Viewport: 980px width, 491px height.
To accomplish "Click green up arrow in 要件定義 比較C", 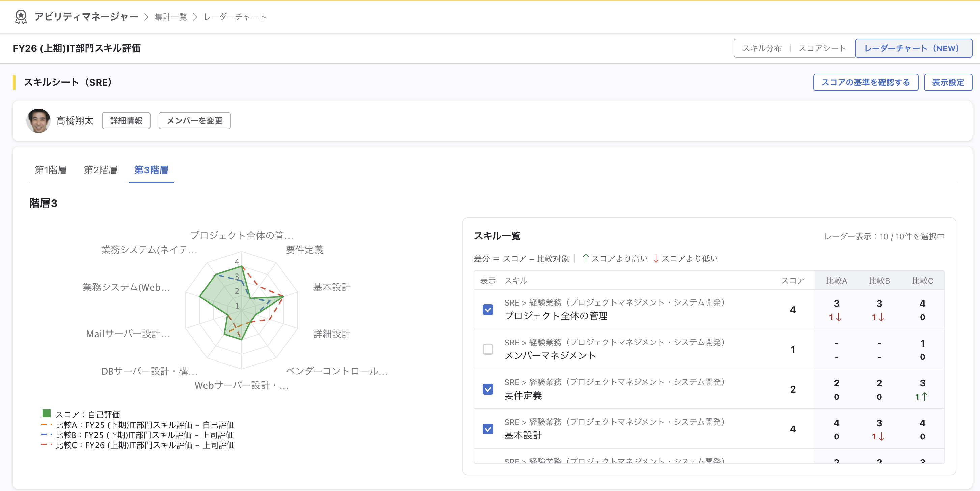I will pyautogui.click(x=925, y=397).
